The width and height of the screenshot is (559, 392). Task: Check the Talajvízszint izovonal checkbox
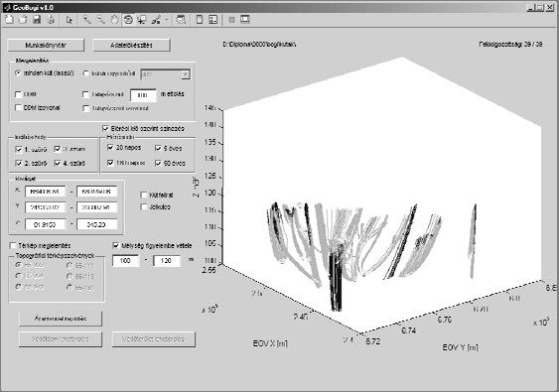(x=85, y=108)
